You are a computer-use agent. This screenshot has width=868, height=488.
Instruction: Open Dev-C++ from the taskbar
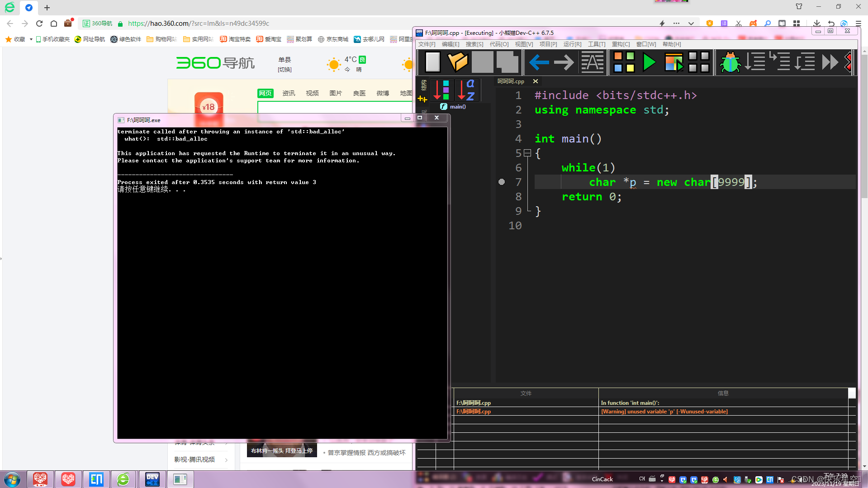tap(152, 479)
